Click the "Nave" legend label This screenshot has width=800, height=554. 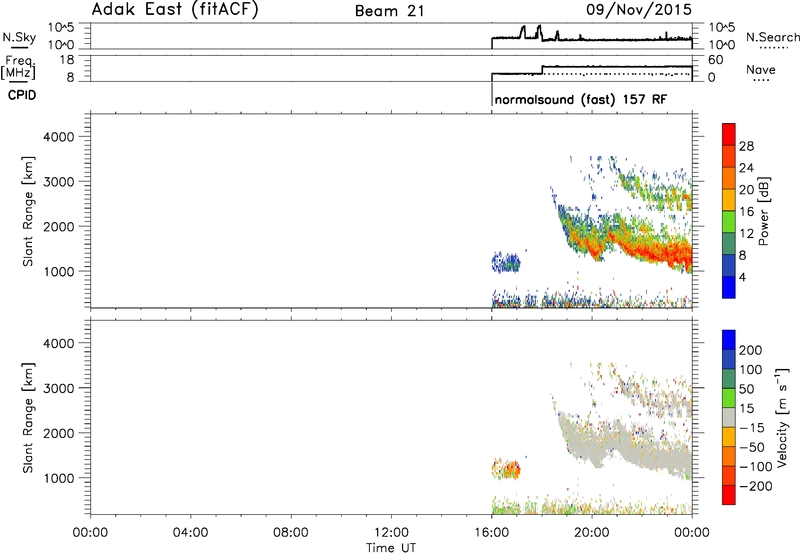tap(761, 69)
